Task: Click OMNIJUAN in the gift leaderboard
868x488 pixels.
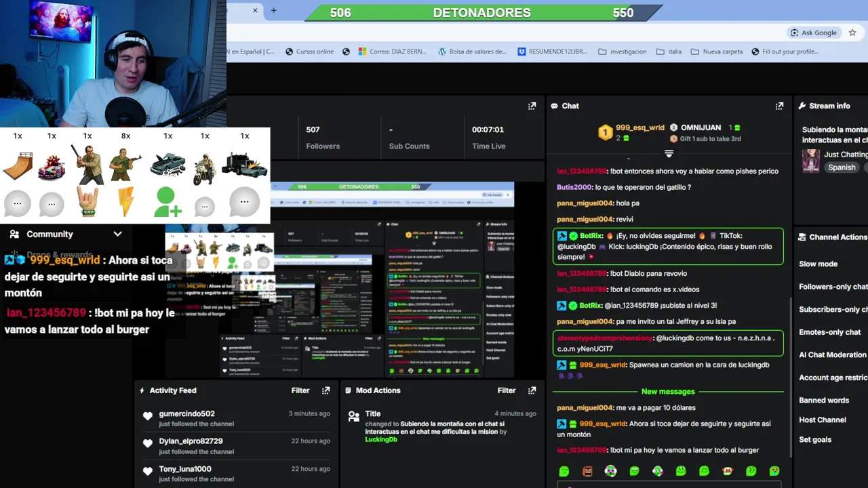Action: coord(701,127)
